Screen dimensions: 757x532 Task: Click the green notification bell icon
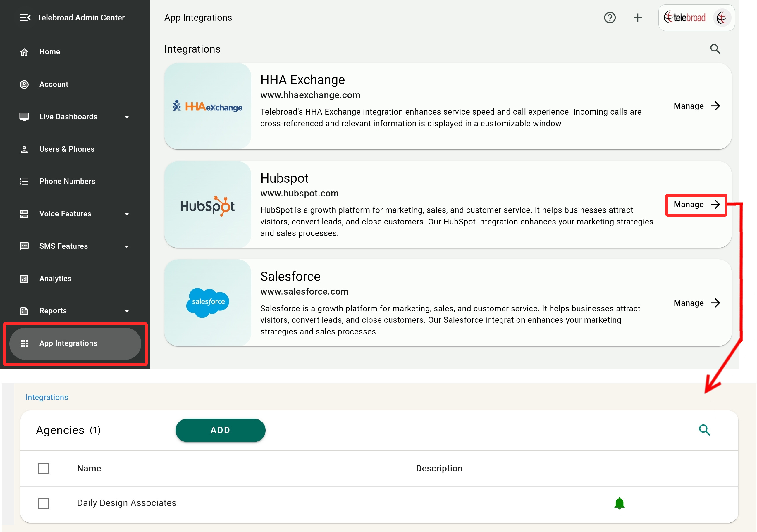pos(619,503)
